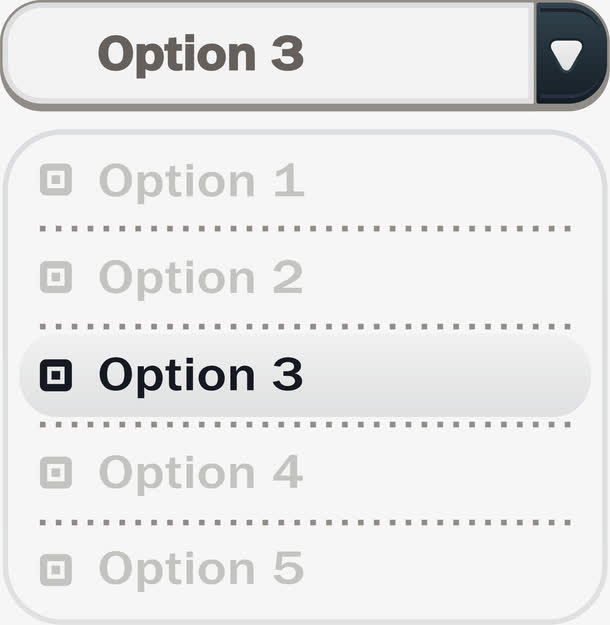This screenshot has width=610, height=625.
Task: Click the blank area of the Option 1 row
Action: coord(439,180)
